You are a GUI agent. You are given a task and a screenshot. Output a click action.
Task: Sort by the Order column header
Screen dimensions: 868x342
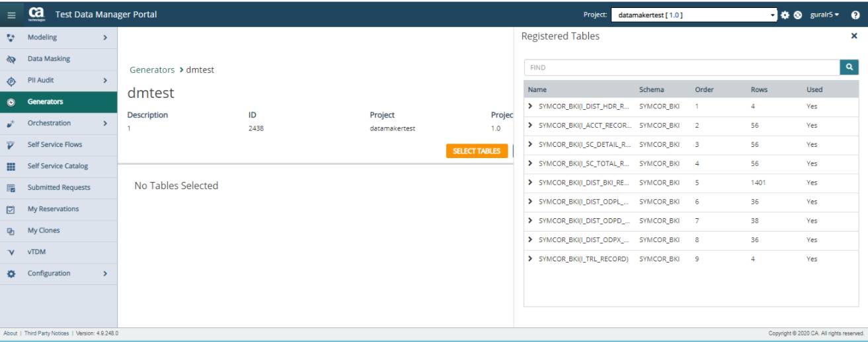(x=704, y=89)
